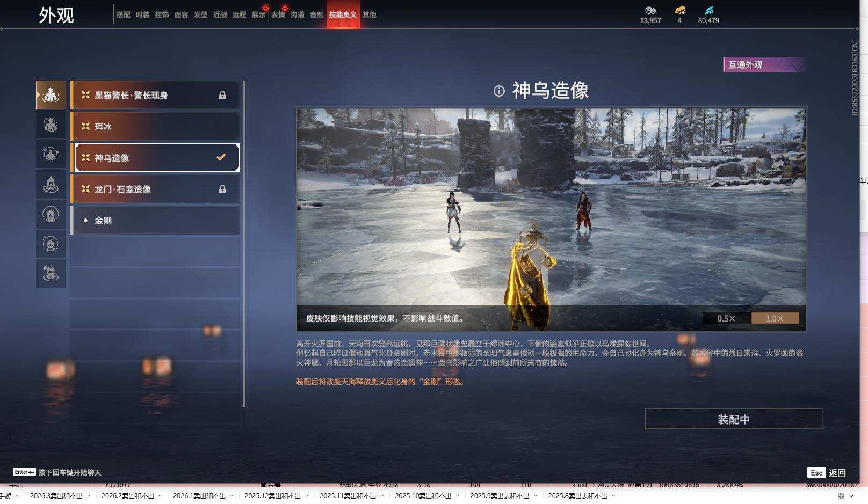Select the bottom-most sidebar skill icon

(50, 273)
